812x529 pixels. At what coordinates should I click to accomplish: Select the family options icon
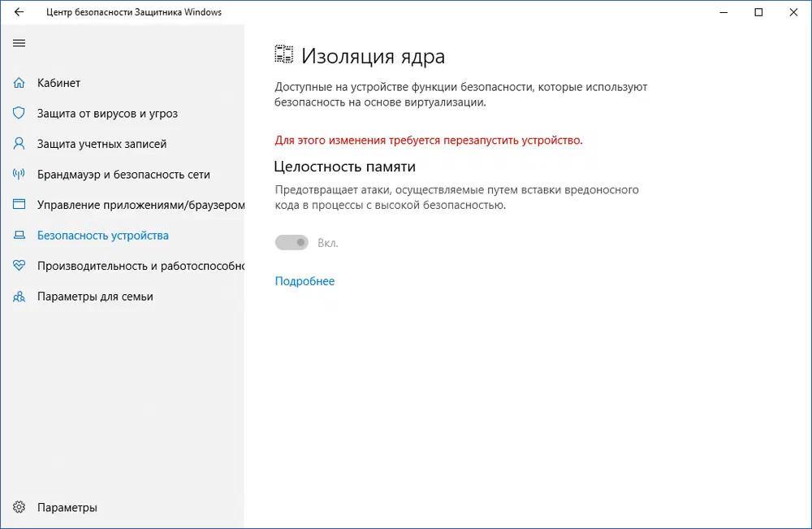pos(19,297)
